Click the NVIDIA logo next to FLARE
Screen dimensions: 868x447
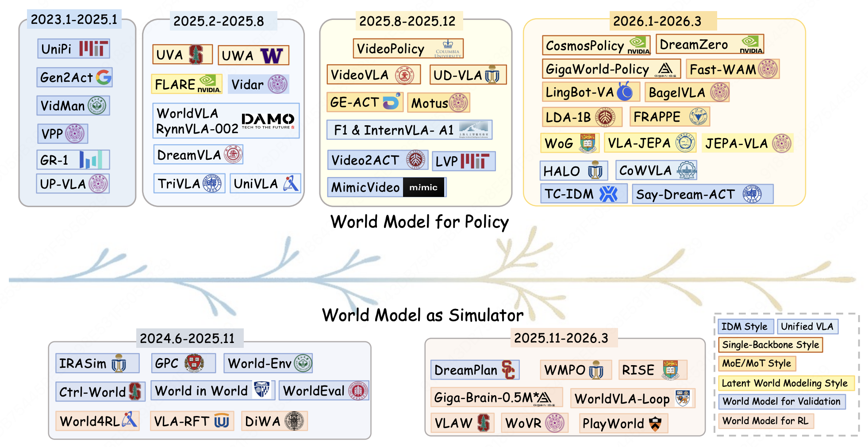[208, 84]
